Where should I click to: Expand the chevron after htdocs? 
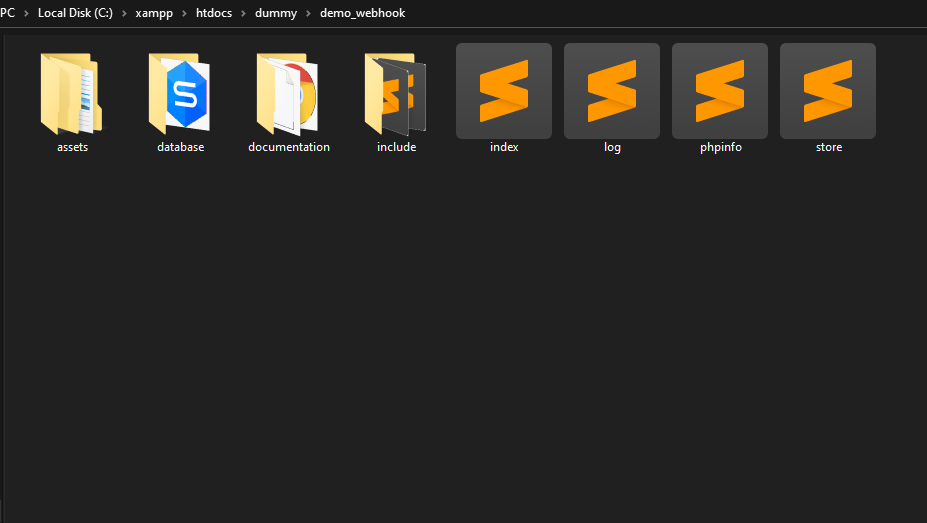[245, 13]
